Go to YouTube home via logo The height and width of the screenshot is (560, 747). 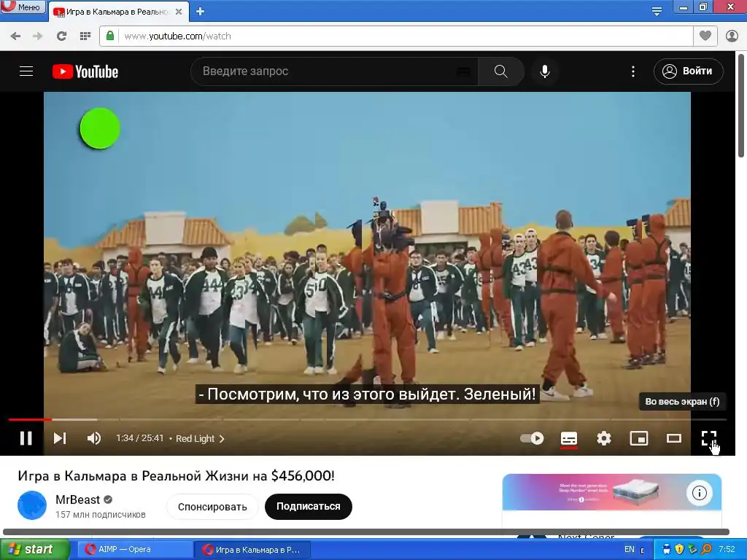[85, 71]
